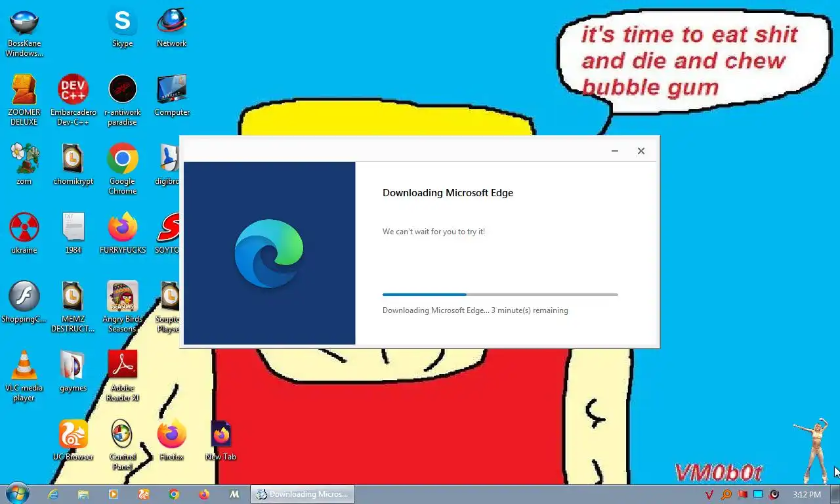
Task: Minimize the Edge installer window
Action: click(615, 151)
